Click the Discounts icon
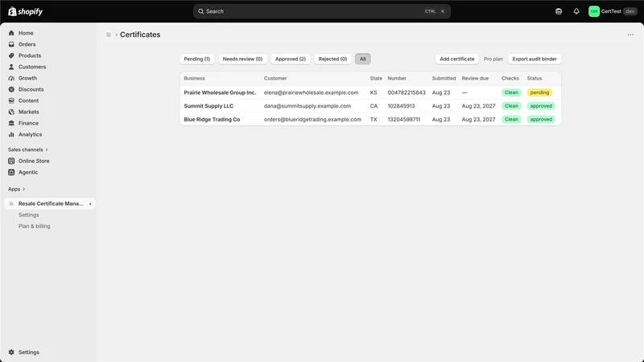Screen dimensions: 644x362 pyautogui.click(x=11, y=89)
